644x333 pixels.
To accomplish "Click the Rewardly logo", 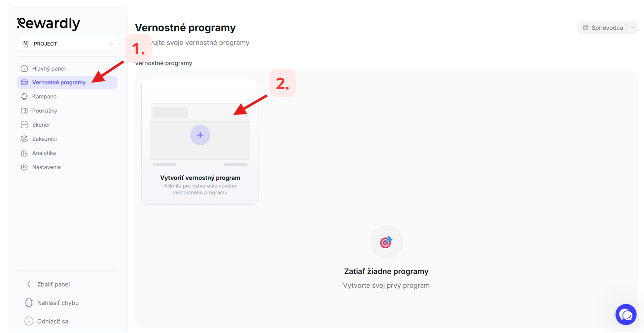I will coord(48,23).
